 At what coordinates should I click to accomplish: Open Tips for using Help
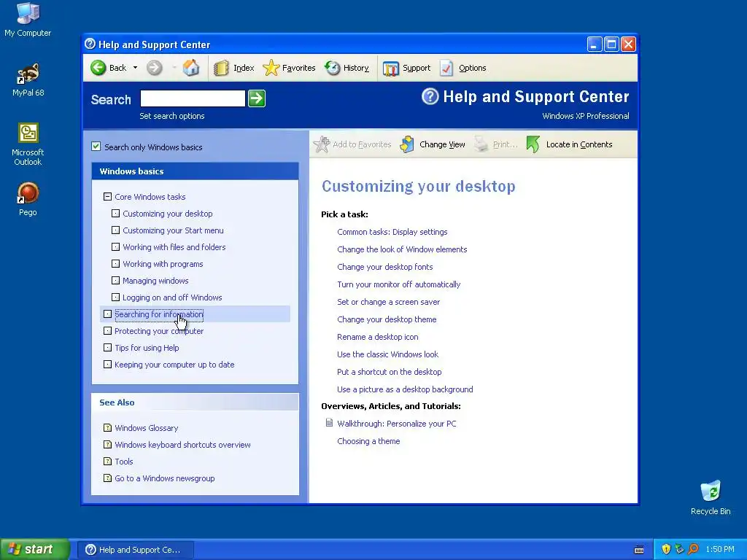click(147, 348)
